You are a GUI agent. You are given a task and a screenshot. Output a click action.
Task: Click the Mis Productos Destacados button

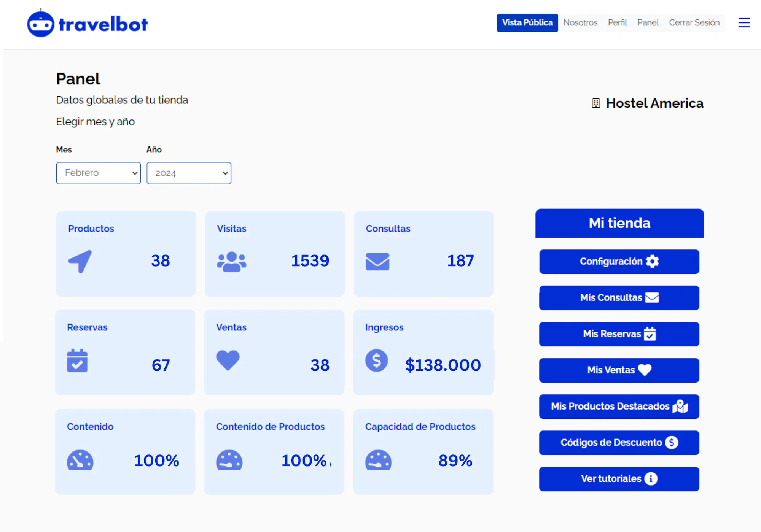click(619, 407)
